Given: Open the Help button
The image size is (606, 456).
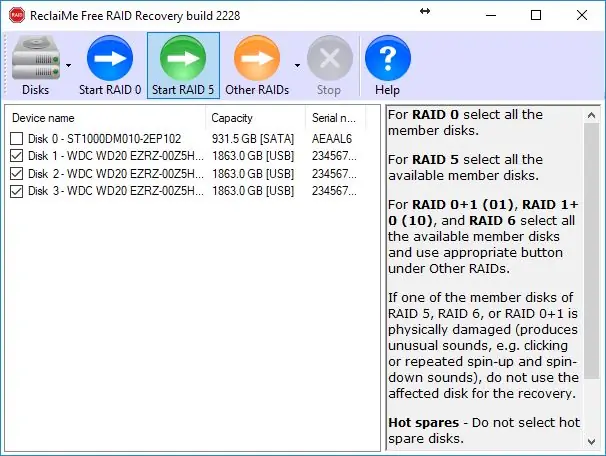Looking at the screenshot, I should [x=388, y=65].
